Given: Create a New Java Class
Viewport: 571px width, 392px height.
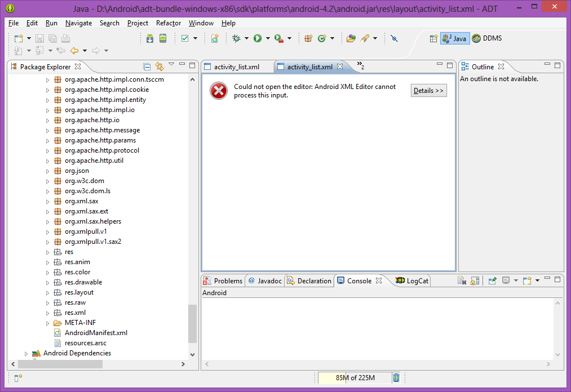Looking at the screenshot, I should (x=322, y=38).
